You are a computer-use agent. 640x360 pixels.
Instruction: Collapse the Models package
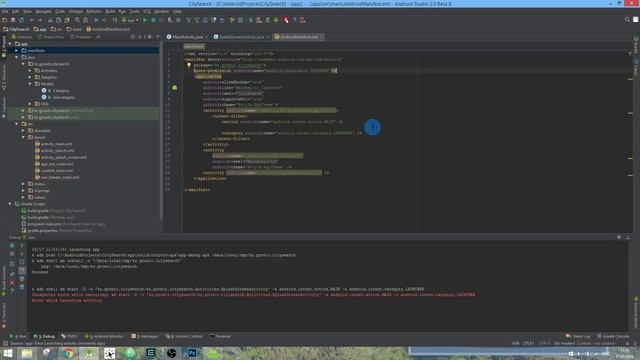point(30,84)
